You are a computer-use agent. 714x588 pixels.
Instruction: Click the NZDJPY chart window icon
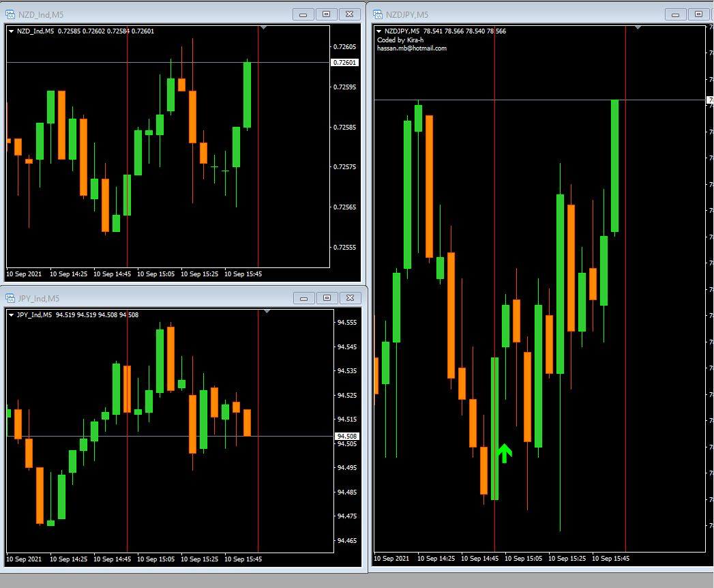(378, 14)
